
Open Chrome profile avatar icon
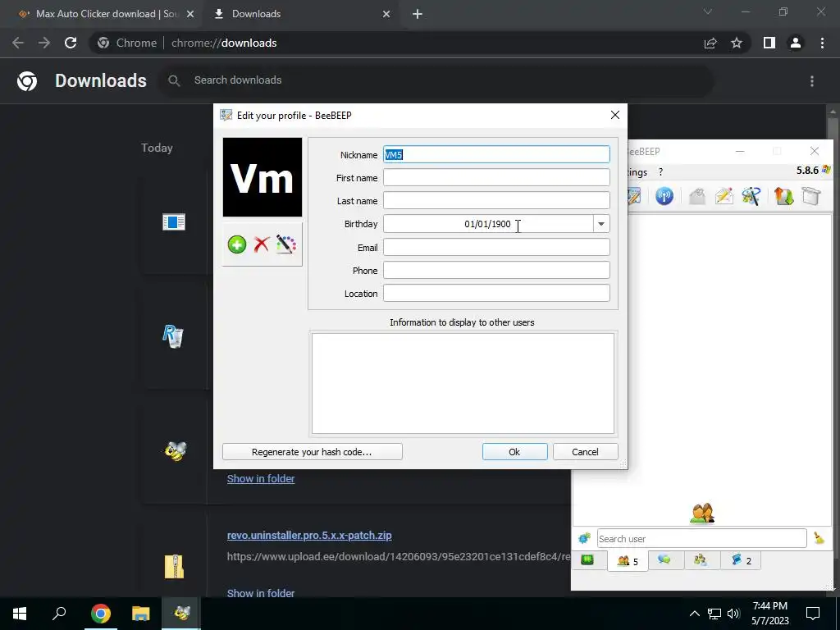[x=796, y=43]
